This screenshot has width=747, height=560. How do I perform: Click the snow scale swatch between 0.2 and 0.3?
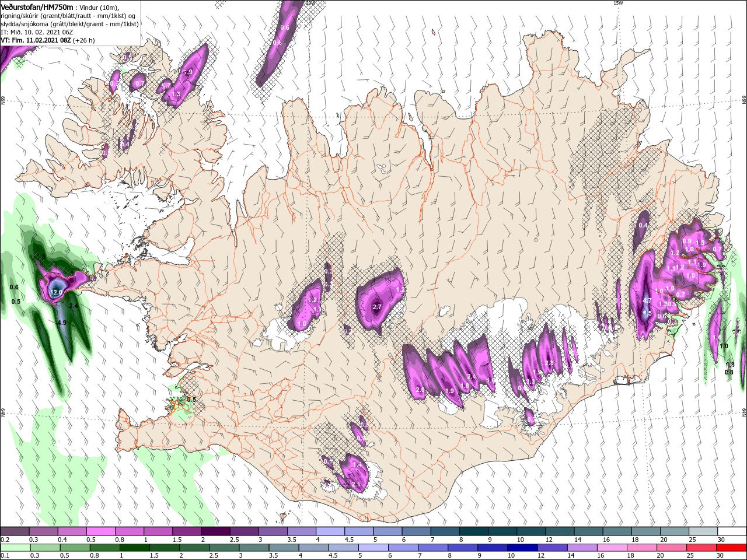pos(15,531)
